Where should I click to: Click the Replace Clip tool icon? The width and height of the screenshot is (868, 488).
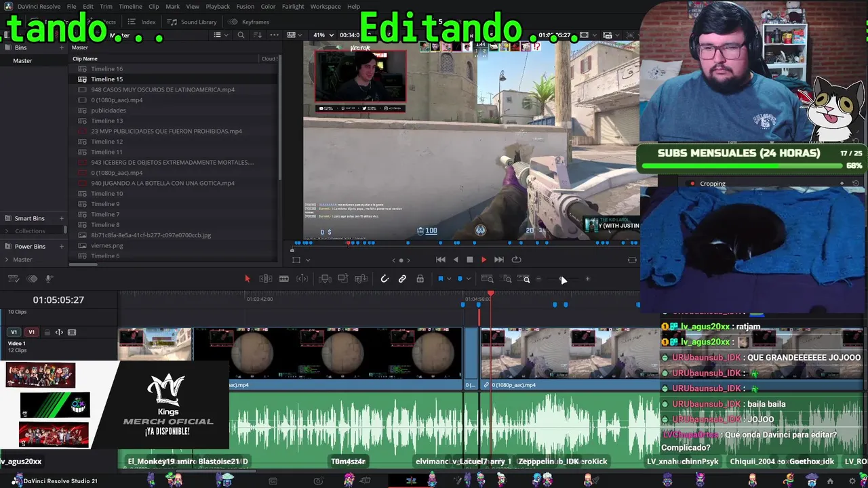click(361, 279)
